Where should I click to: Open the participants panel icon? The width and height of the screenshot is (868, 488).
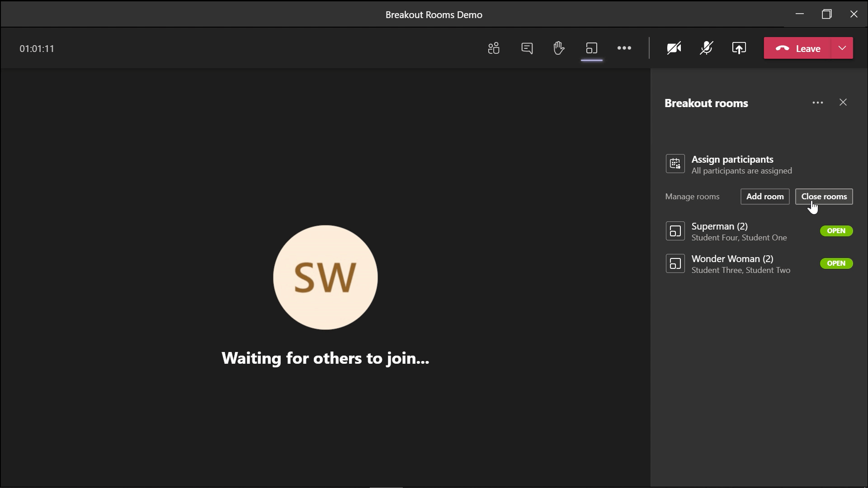[x=494, y=48]
